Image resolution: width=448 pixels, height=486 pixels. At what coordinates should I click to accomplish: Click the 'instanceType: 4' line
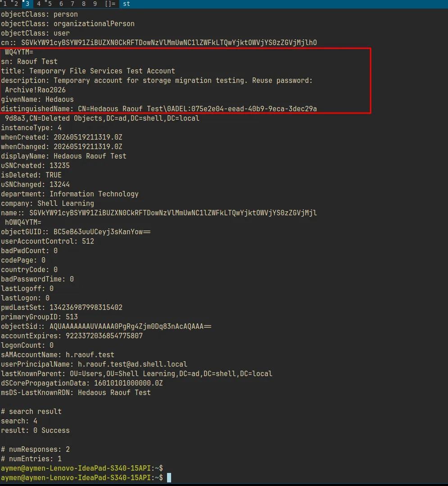31,128
